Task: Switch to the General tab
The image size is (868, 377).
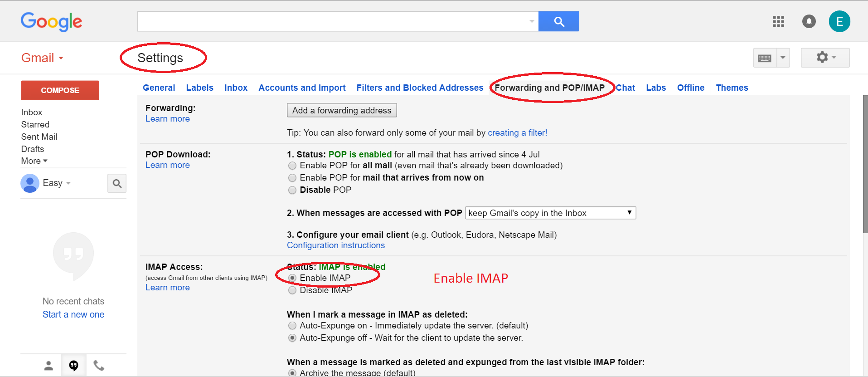Action: coord(159,88)
